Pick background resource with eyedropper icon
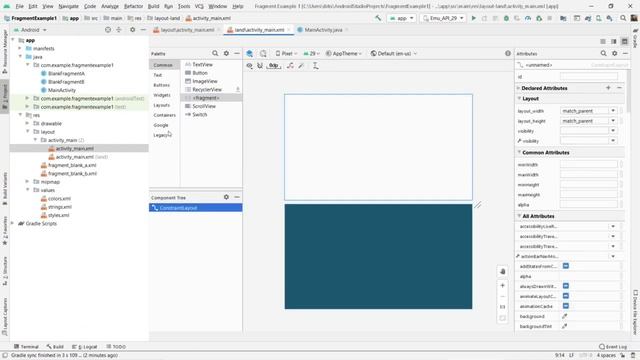The height and width of the screenshot is (360, 640). click(x=565, y=316)
